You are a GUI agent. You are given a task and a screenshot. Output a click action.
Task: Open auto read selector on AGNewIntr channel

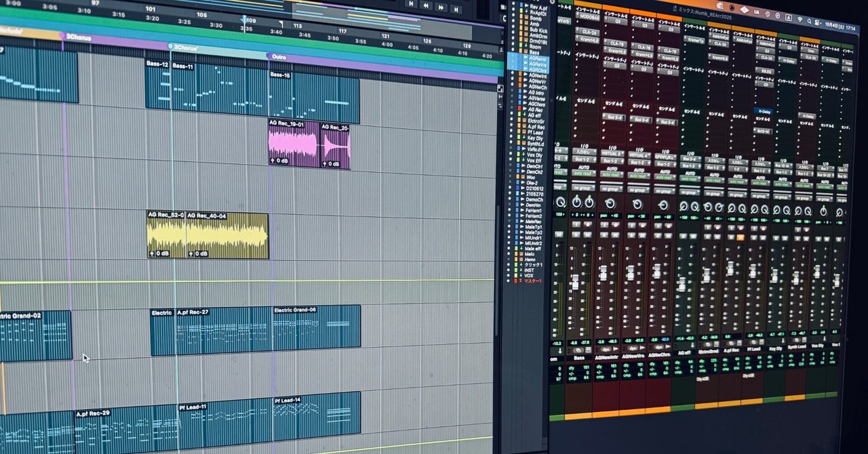[x=611, y=175]
